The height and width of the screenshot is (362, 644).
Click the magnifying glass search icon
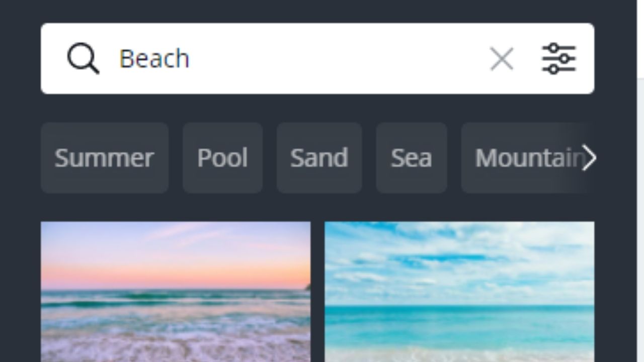pyautogui.click(x=83, y=59)
